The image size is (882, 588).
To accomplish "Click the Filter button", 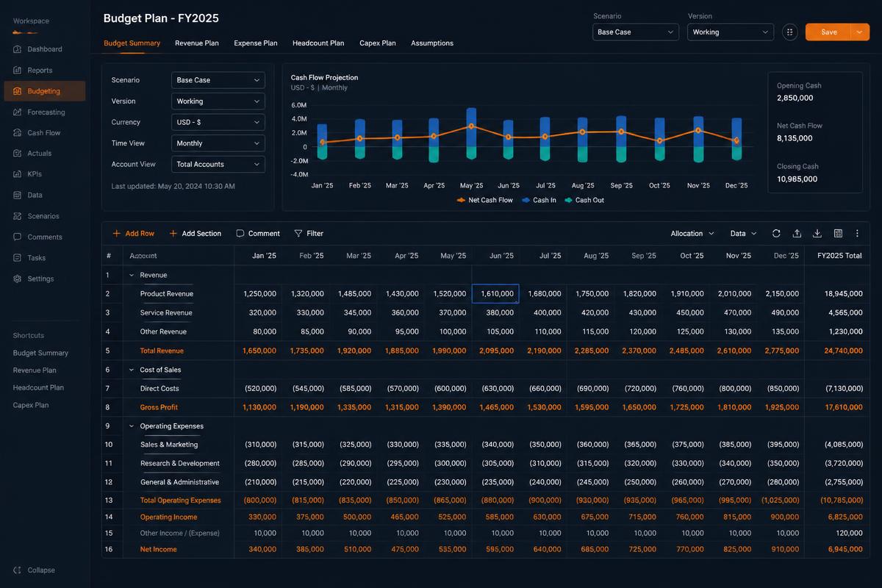I will pyautogui.click(x=309, y=234).
